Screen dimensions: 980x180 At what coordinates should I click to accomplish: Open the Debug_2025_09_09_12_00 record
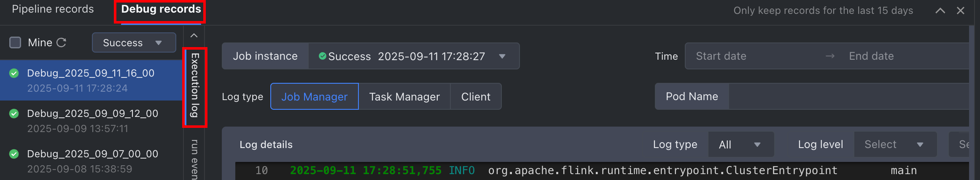(x=92, y=121)
